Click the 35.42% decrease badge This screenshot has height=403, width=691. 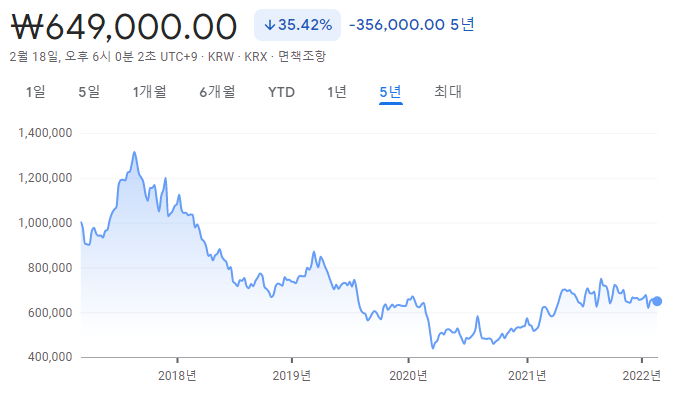point(297,25)
